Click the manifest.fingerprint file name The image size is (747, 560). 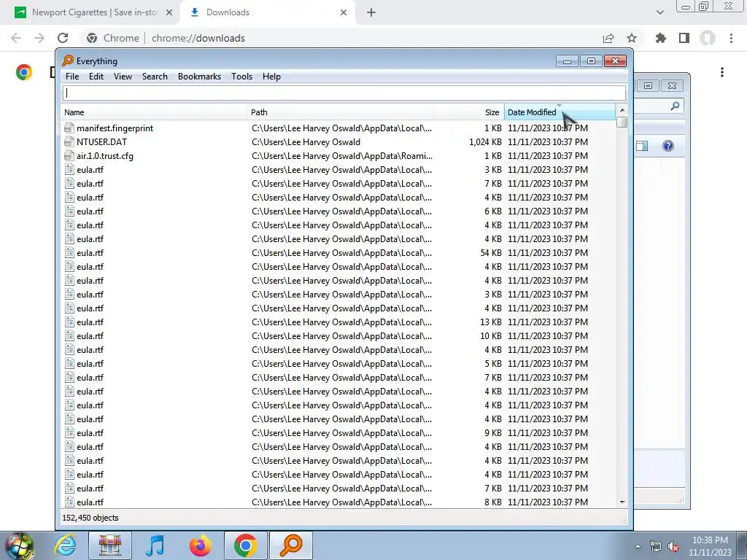pos(115,128)
